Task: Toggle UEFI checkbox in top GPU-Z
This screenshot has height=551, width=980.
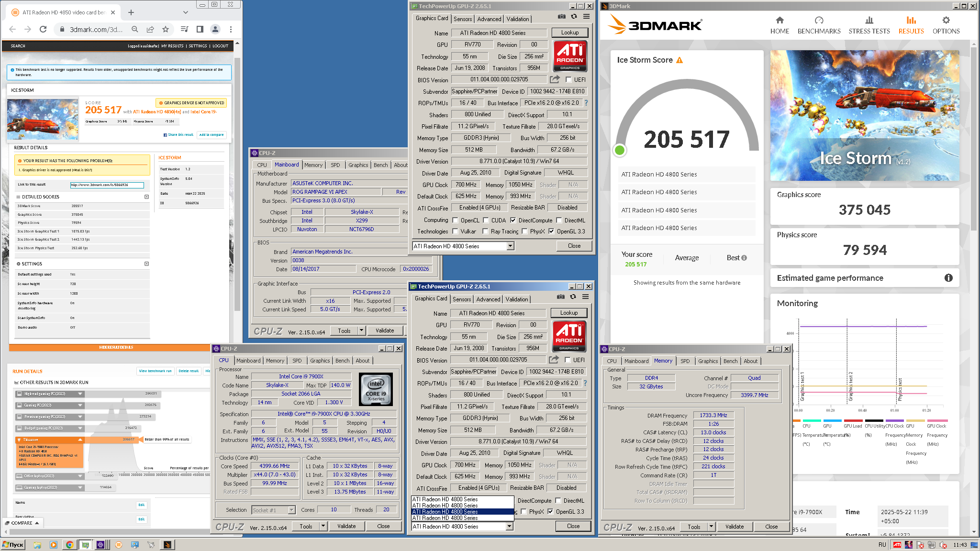Action: [x=568, y=80]
